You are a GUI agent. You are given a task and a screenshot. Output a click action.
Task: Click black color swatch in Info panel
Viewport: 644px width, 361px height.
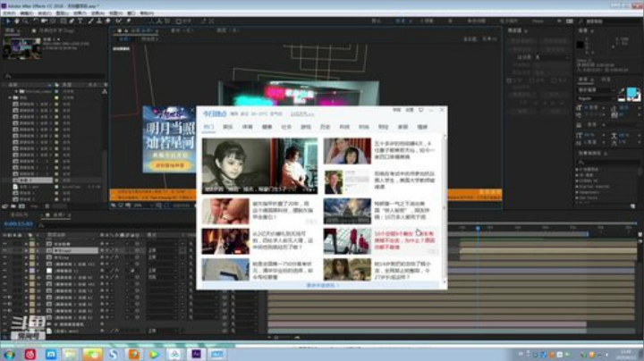[580, 45]
